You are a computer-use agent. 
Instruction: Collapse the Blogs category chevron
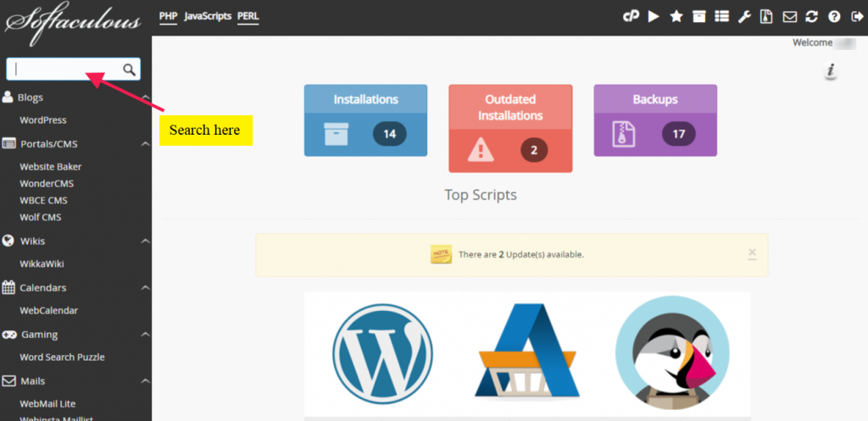tap(146, 97)
